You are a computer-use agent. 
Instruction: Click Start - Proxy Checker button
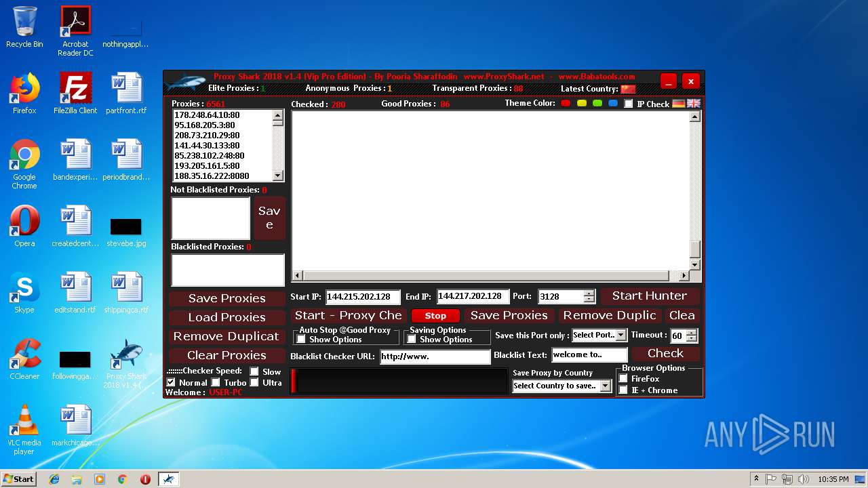349,315
